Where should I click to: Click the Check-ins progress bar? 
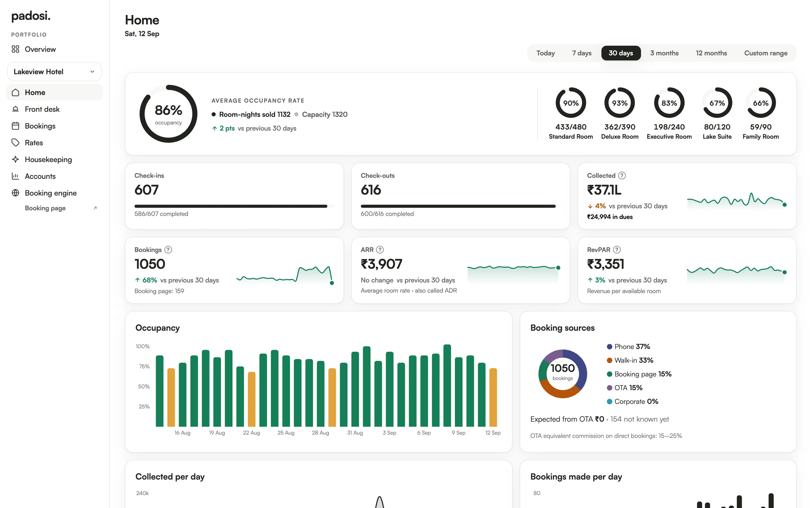234,206
